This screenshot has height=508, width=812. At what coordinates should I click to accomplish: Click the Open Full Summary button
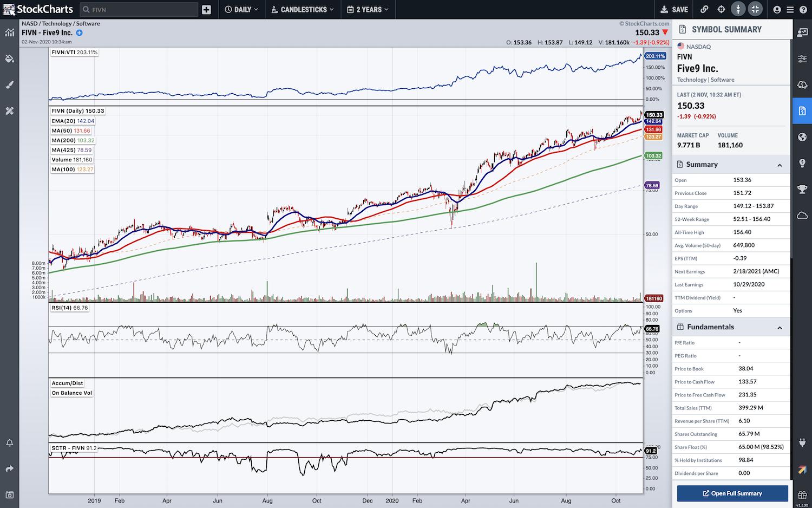tap(732, 493)
